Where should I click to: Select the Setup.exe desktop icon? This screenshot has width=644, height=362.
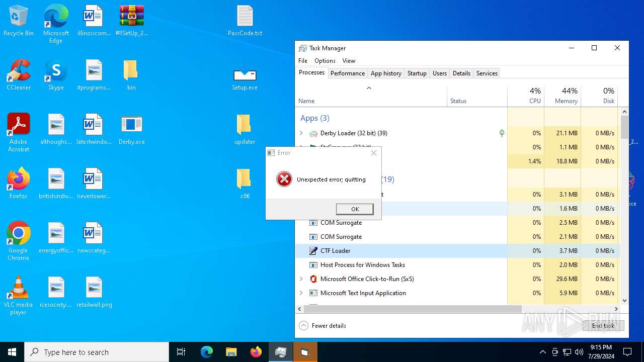pos(245,75)
